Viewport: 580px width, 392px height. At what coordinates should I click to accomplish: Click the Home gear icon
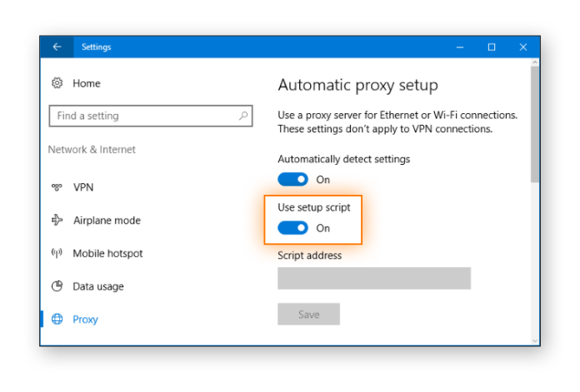(57, 83)
